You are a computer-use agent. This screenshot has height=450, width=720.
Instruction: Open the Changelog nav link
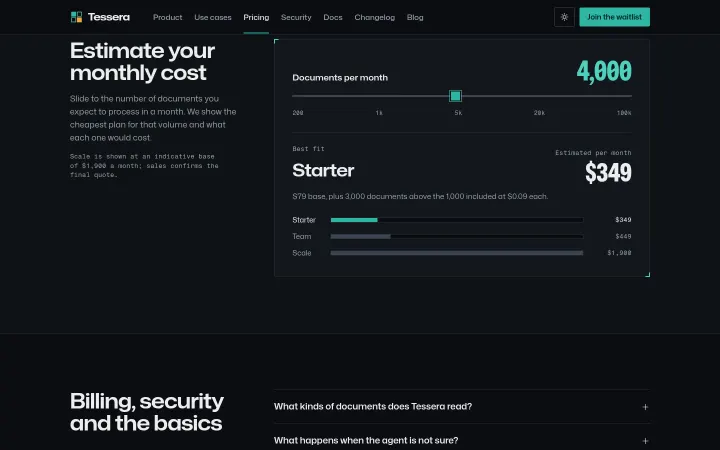(x=375, y=17)
